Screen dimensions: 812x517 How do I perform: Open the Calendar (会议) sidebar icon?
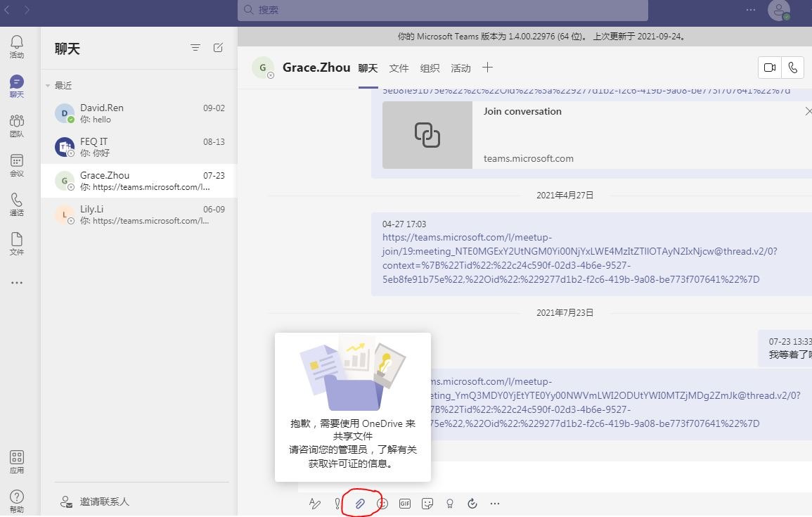[17, 165]
